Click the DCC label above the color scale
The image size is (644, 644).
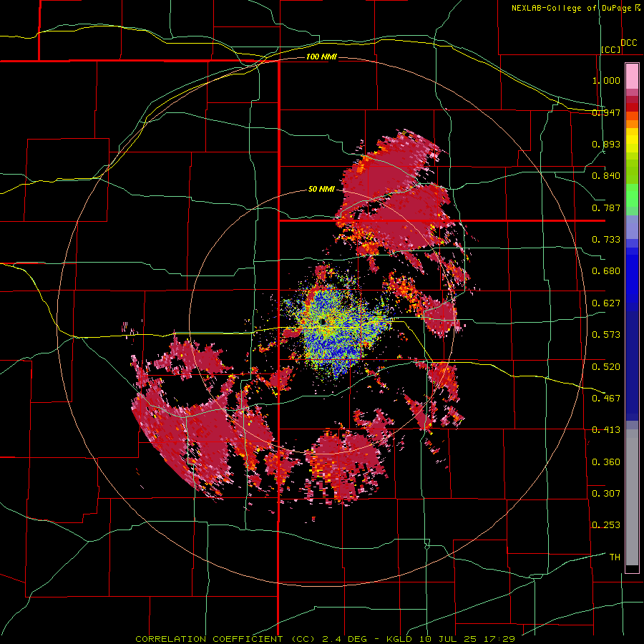pos(629,43)
